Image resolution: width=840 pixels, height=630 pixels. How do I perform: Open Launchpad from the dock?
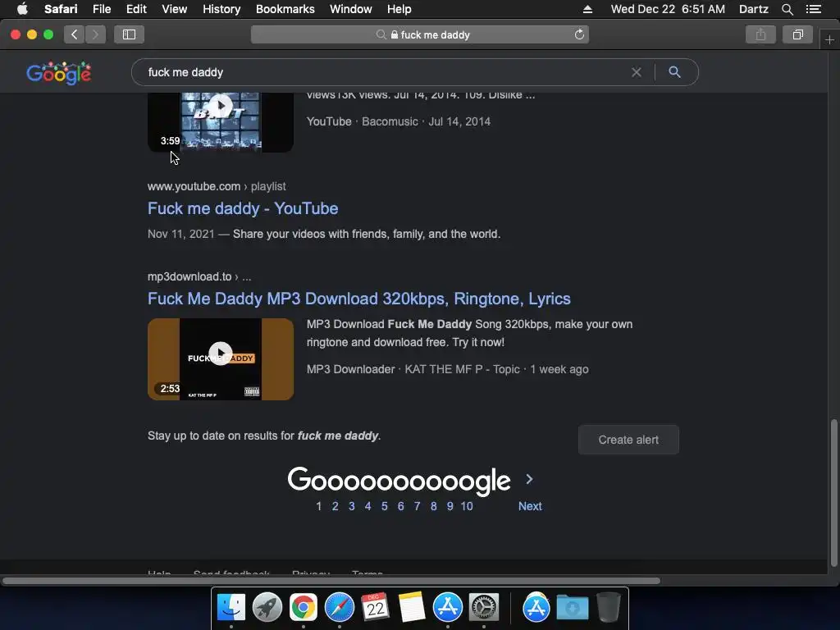(x=267, y=608)
